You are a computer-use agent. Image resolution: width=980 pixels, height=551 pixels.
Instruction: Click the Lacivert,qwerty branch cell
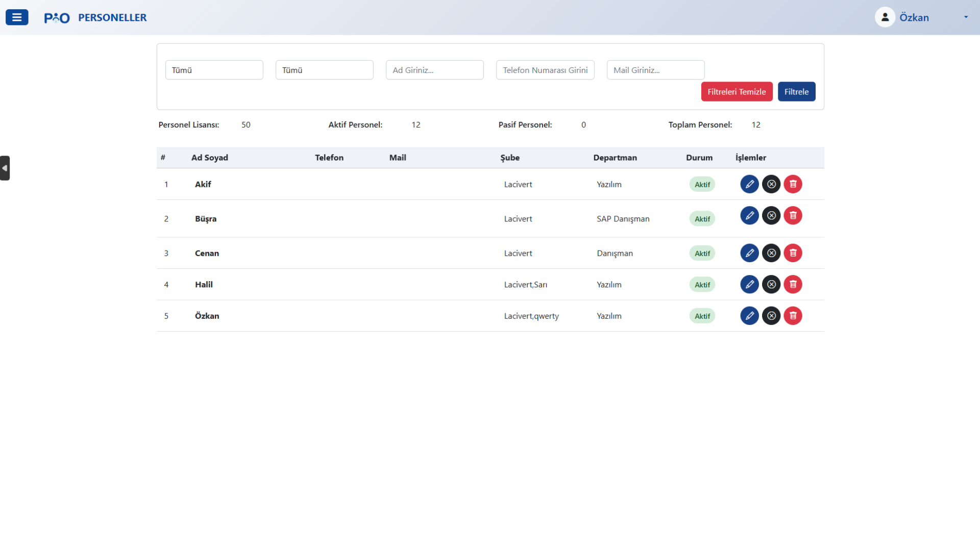(531, 316)
